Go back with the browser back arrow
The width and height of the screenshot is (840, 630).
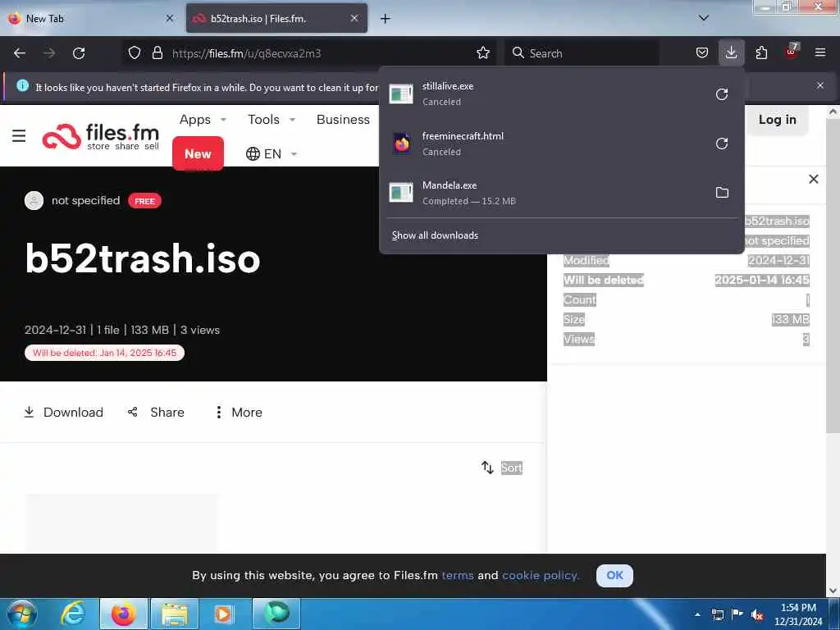20,53
